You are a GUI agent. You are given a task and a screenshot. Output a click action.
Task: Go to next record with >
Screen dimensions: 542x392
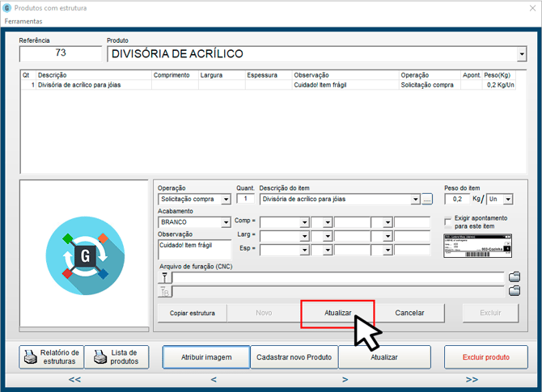coord(345,380)
